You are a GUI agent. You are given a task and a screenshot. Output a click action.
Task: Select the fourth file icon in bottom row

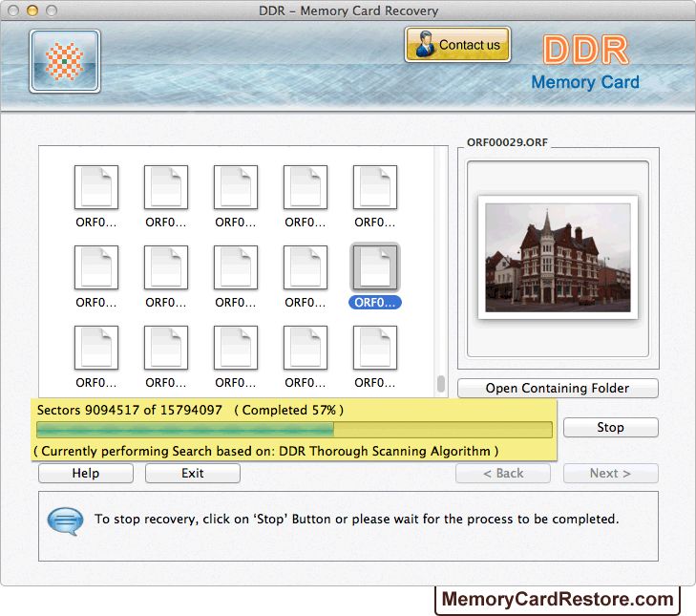pos(306,348)
